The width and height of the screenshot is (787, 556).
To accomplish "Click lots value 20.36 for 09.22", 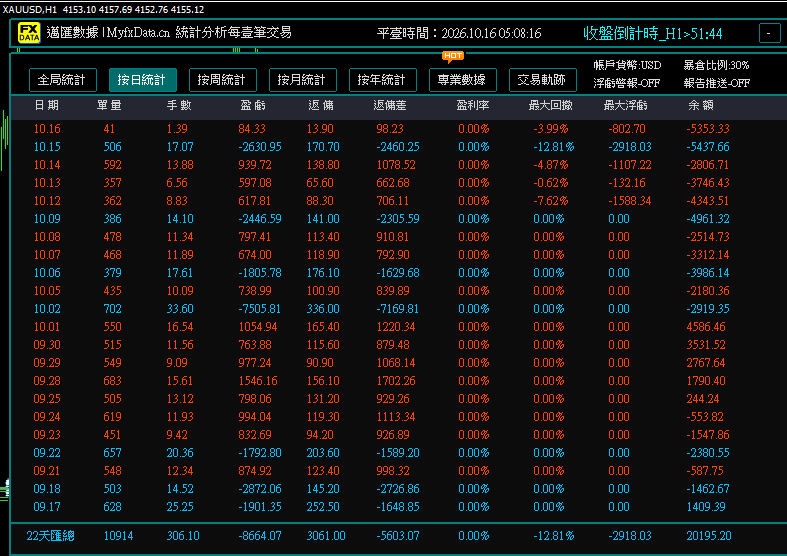I will pos(180,453).
